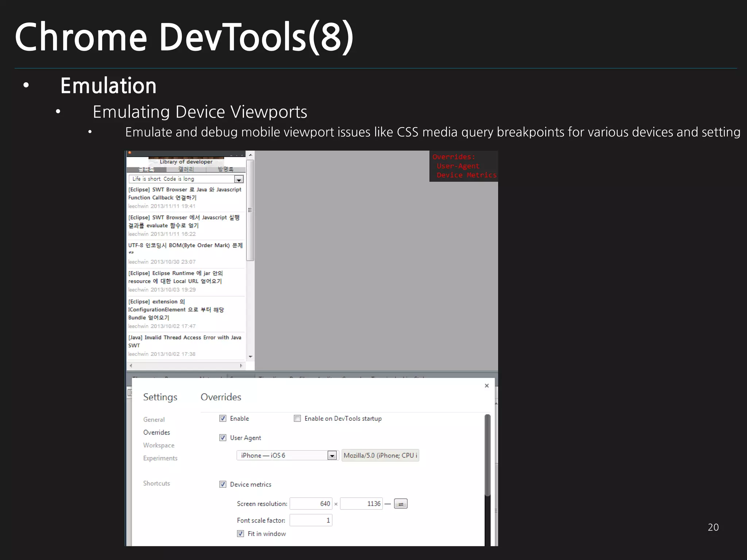Viewport: 747px width, 560px height.
Task: Click the 'leechwin 2013/11/11 19:41' timestamp
Action: pyautogui.click(x=162, y=206)
